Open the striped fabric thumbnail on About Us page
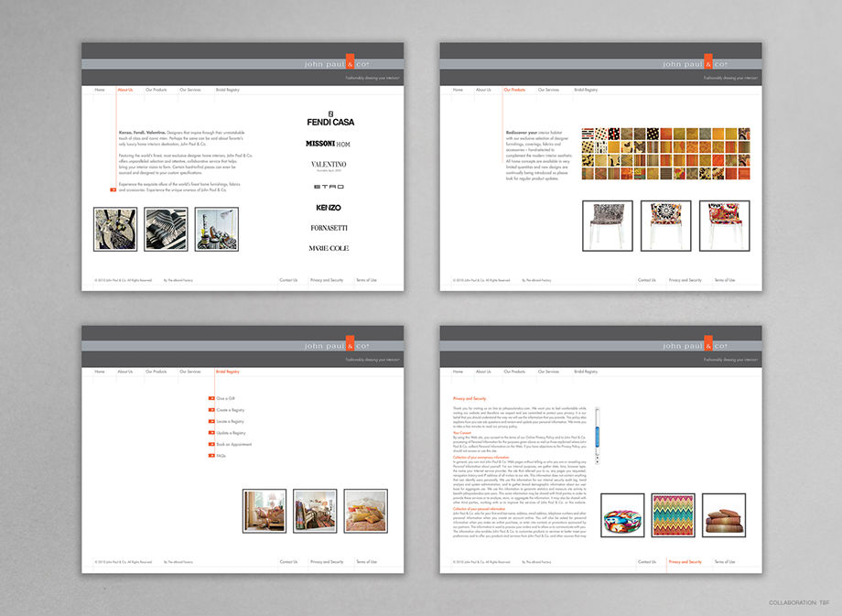The width and height of the screenshot is (842, 616). click(166, 230)
